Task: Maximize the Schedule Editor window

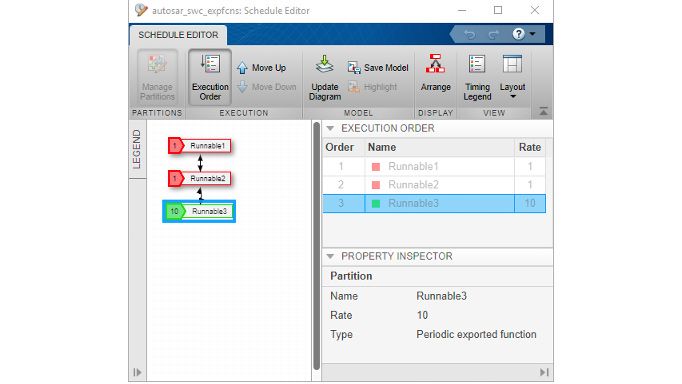Action: click(x=498, y=10)
